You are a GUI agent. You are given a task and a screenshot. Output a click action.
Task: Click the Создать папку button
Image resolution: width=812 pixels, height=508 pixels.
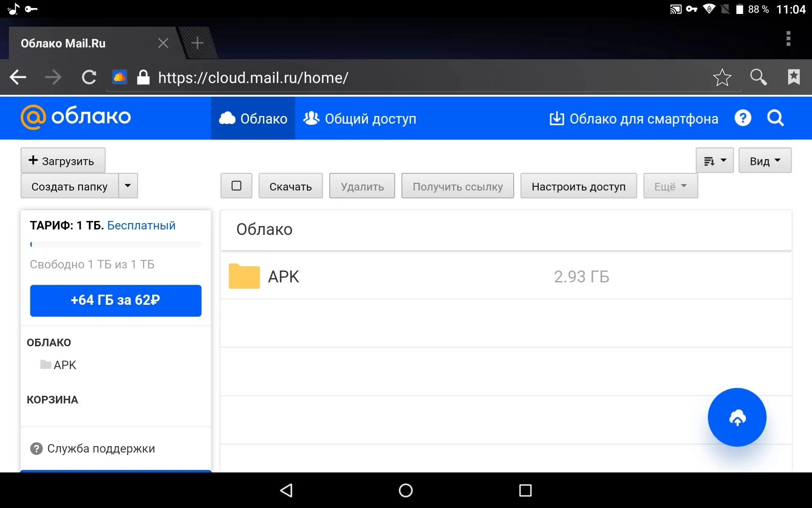pos(69,186)
